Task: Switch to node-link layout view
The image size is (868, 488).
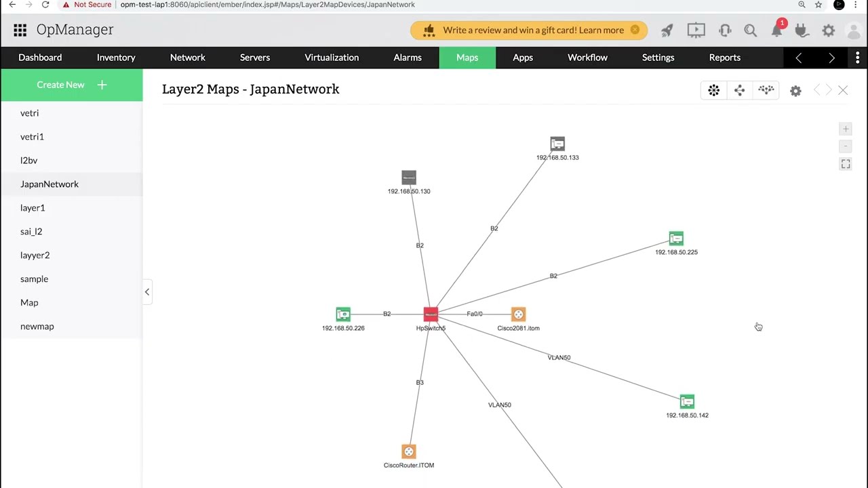Action: [740, 90]
